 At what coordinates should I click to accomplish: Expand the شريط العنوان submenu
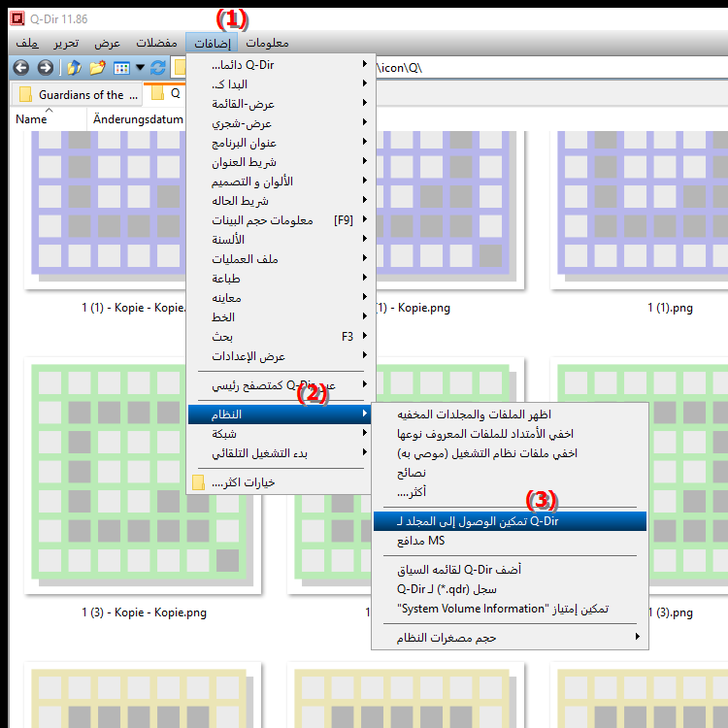click(281, 162)
